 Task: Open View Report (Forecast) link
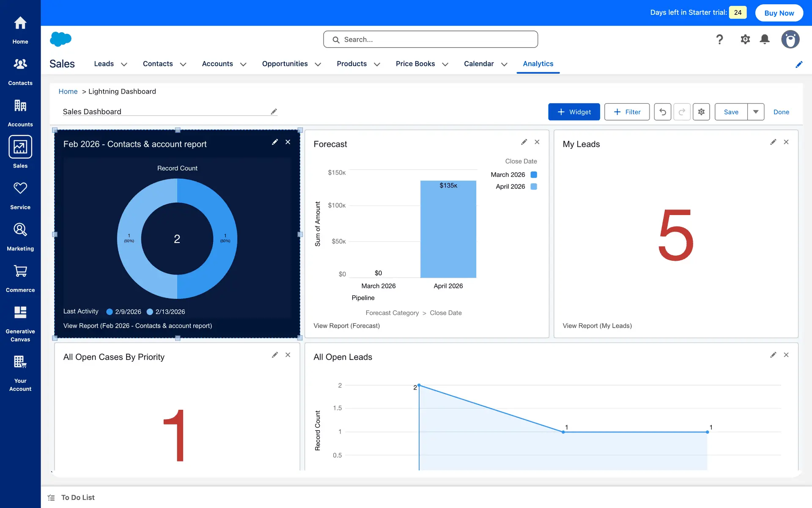click(346, 326)
